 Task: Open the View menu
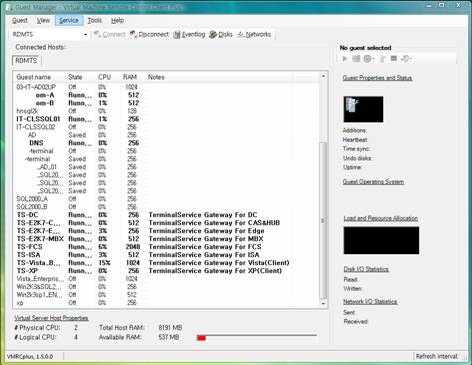click(x=43, y=20)
